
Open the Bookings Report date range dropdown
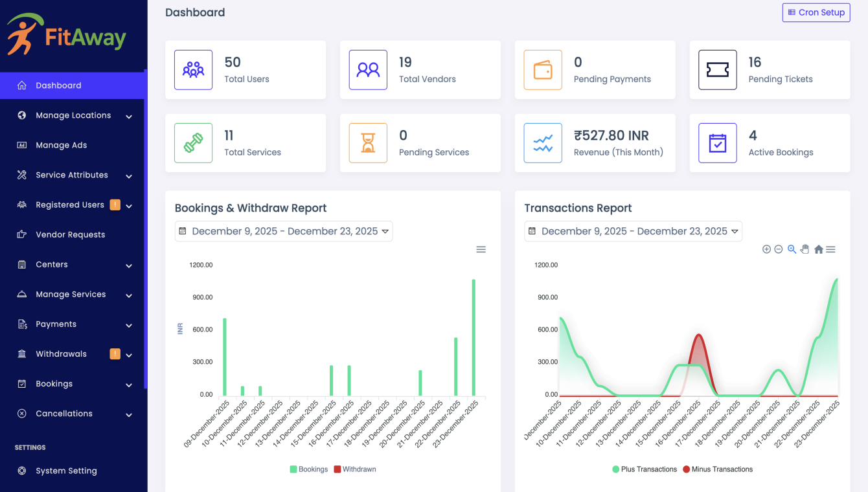coord(284,231)
